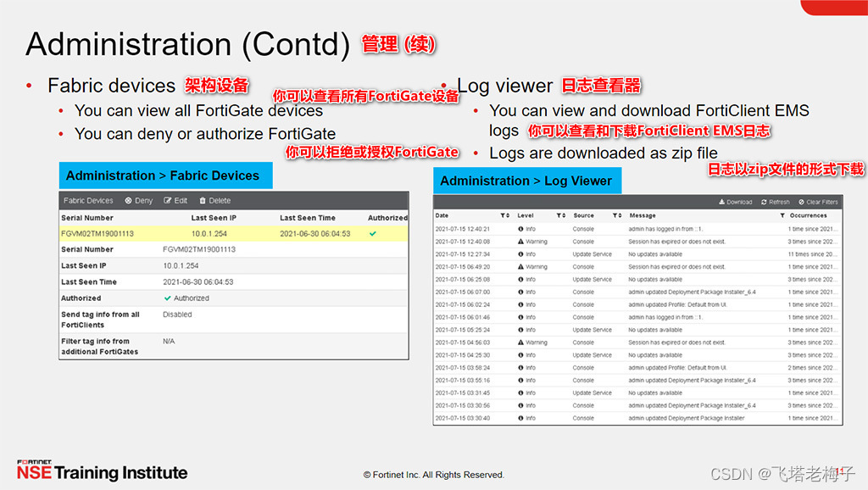Viewport: 868px width, 490px height.
Task: Click the Info icon for 03:31:45 log
Action: [x=521, y=393]
